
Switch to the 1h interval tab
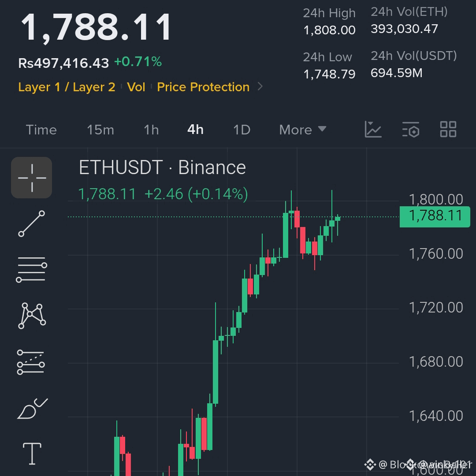[x=151, y=130]
